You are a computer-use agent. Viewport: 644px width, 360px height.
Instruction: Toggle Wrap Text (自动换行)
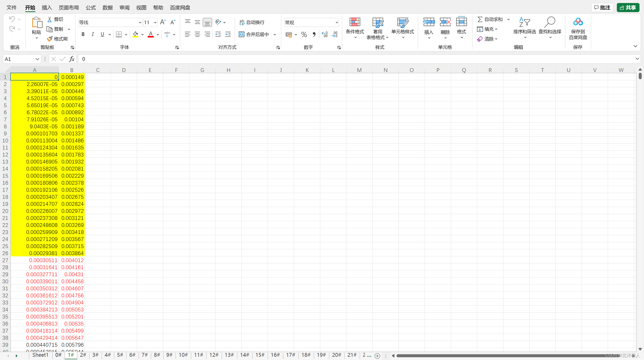252,22
